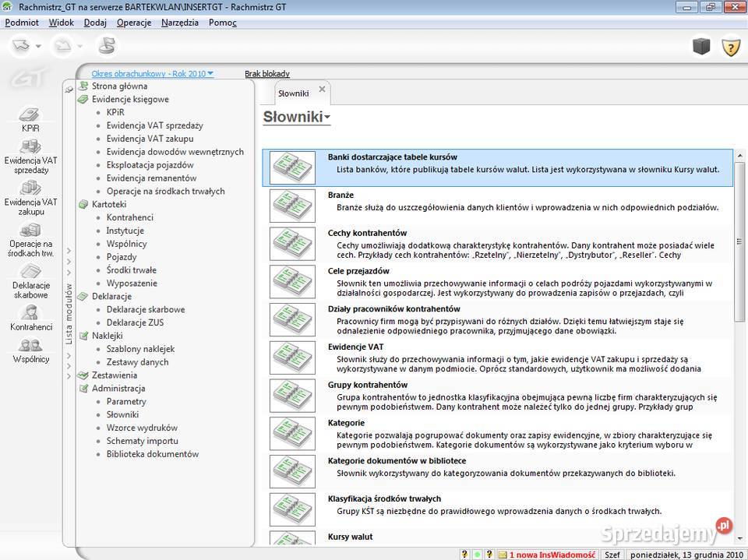748x560 pixels.
Task: Open 1 nowa InsWiadomość notification
Action: (552, 555)
